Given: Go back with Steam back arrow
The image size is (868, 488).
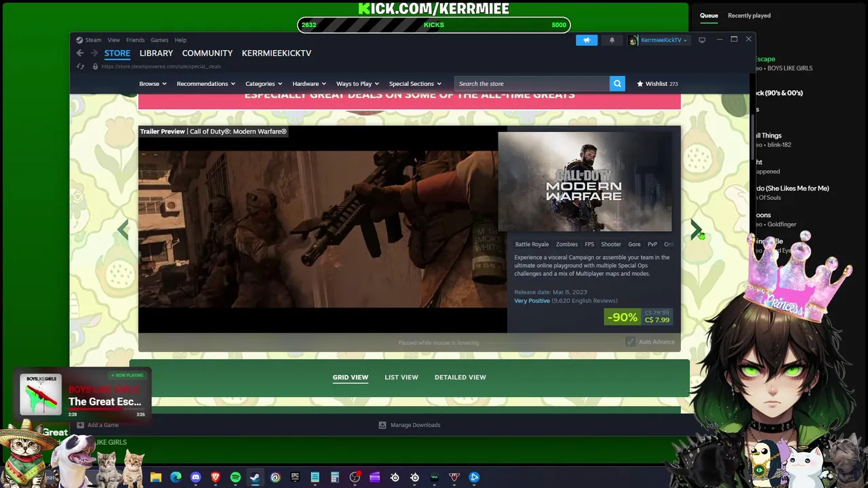Looking at the screenshot, I should 80,53.
